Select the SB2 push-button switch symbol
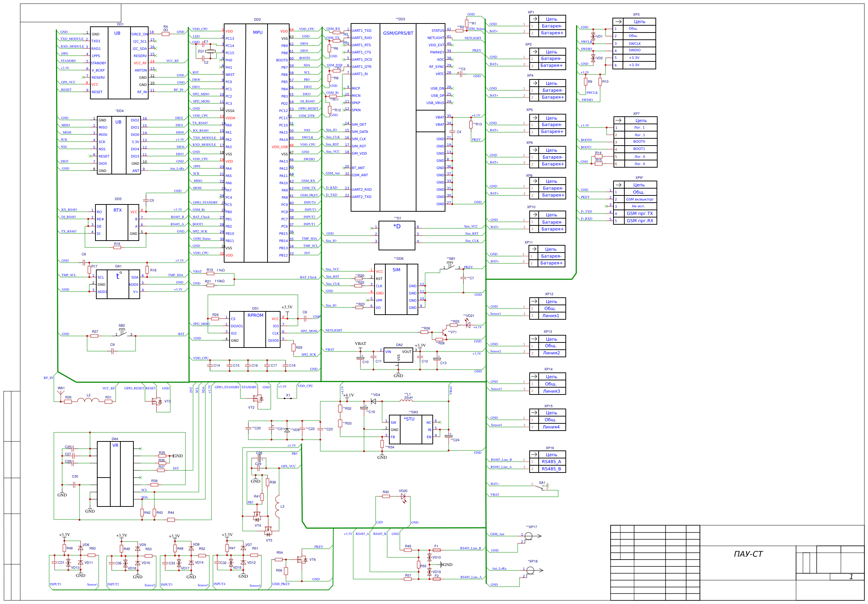 pos(122,332)
